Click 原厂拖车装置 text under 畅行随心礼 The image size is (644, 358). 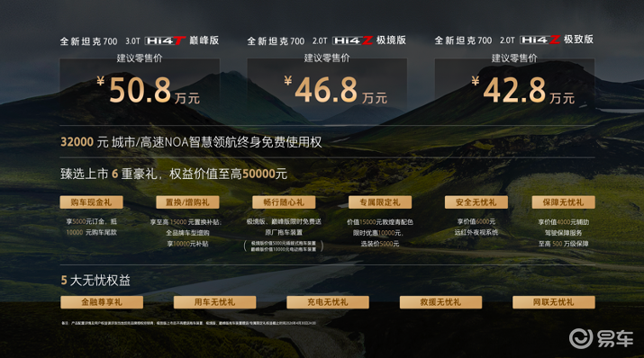(284, 232)
